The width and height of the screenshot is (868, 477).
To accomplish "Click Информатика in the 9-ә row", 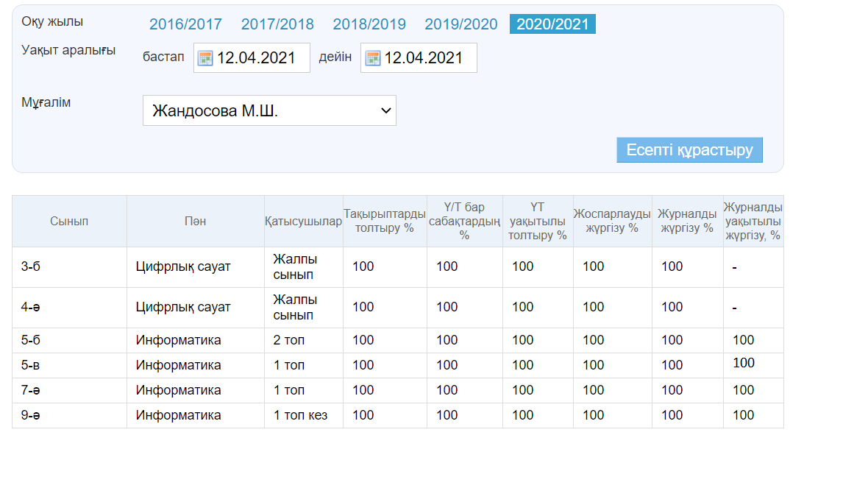I will click(178, 415).
